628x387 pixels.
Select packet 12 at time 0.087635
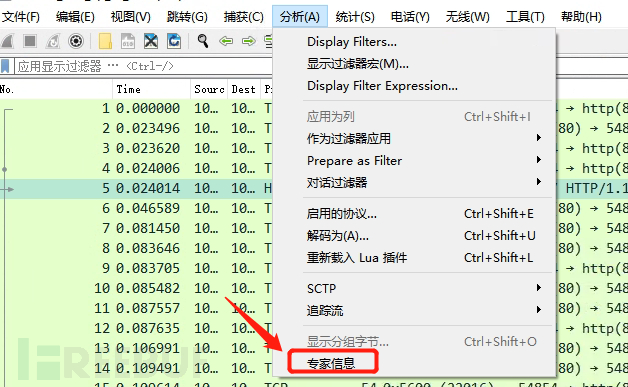(x=136, y=329)
